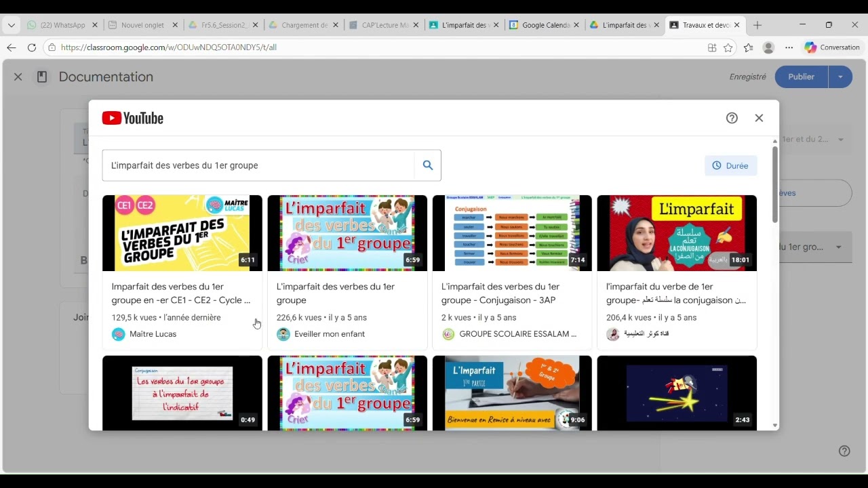Screen dimensions: 868x488
Task: Click the Maître Lucas channel avatar
Action: pos(119,334)
